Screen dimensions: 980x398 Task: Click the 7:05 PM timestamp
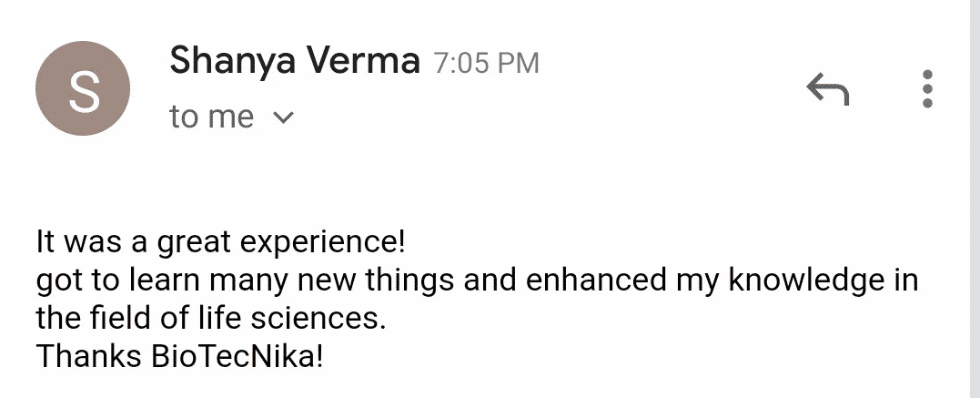[x=485, y=63]
